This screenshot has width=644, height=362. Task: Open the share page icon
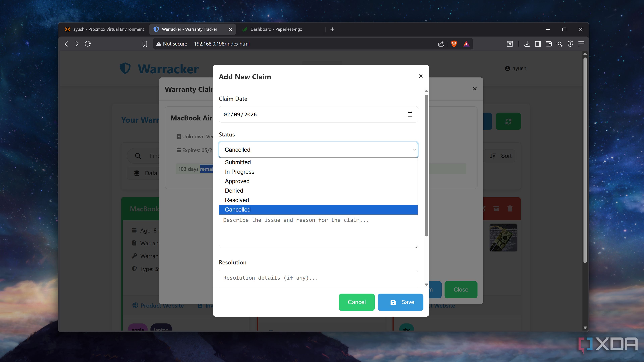(x=441, y=44)
